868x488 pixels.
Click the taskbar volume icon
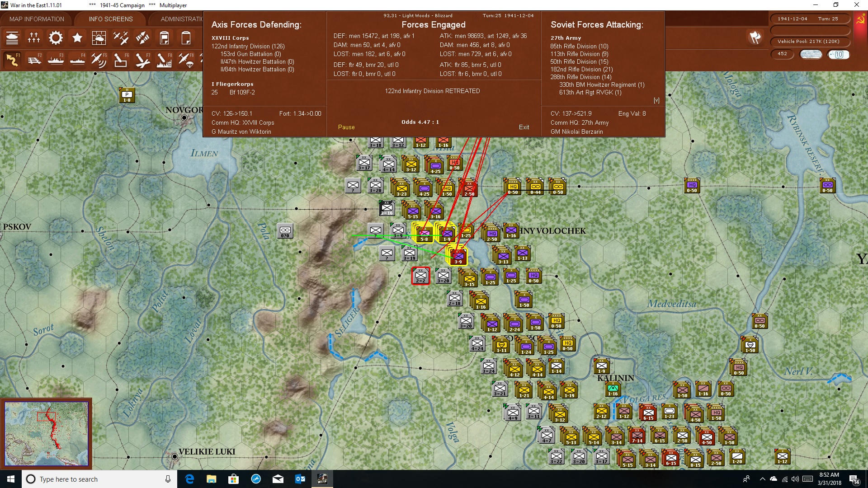(x=795, y=479)
